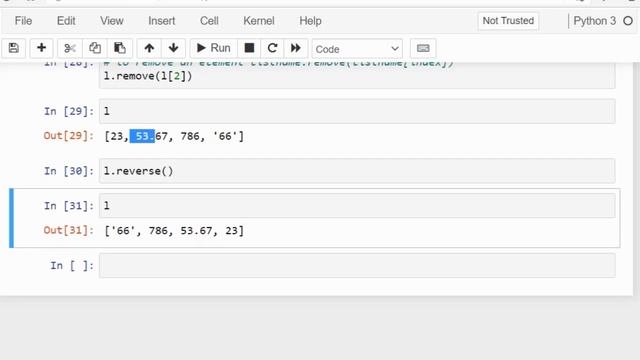The height and width of the screenshot is (360, 640).
Task: Click the Out[29] list output
Action: click(x=174, y=136)
